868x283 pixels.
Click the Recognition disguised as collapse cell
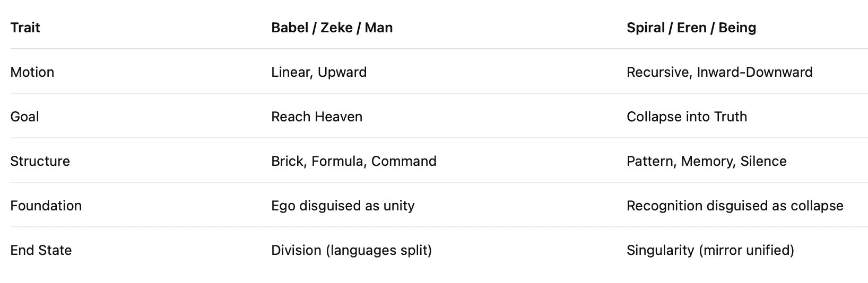click(x=734, y=206)
